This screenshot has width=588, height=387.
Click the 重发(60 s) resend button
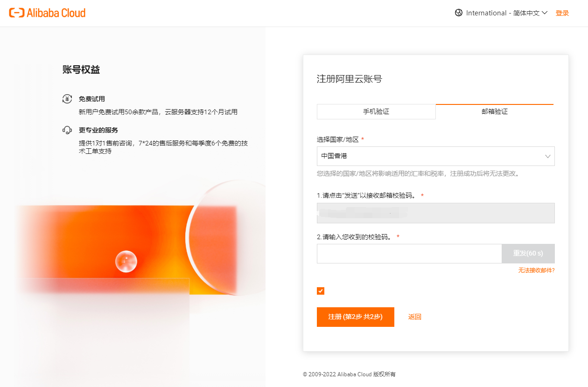point(528,254)
